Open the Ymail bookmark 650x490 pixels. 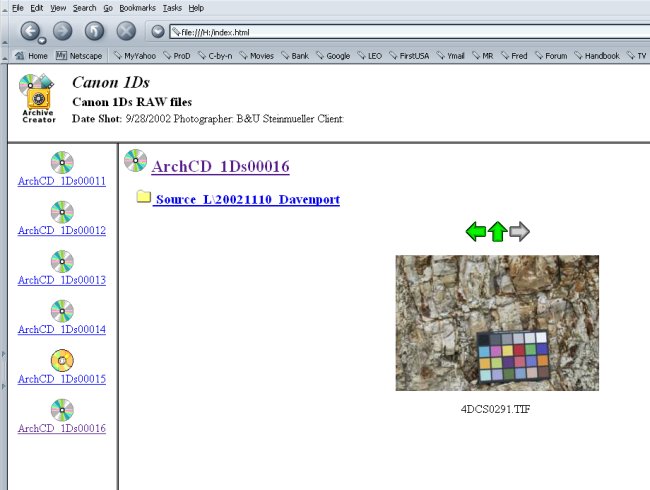pyautogui.click(x=450, y=56)
